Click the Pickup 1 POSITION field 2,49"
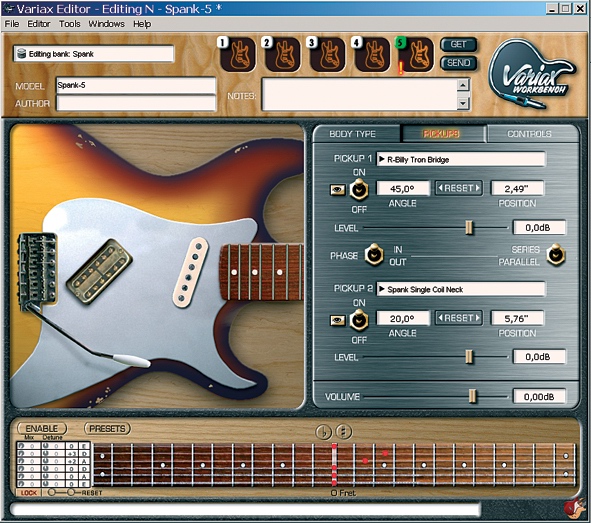 coord(517,188)
